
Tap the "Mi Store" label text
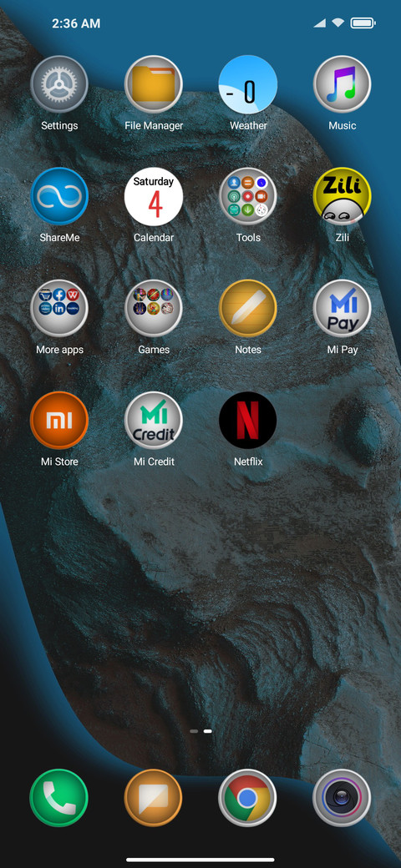tap(59, 461)
